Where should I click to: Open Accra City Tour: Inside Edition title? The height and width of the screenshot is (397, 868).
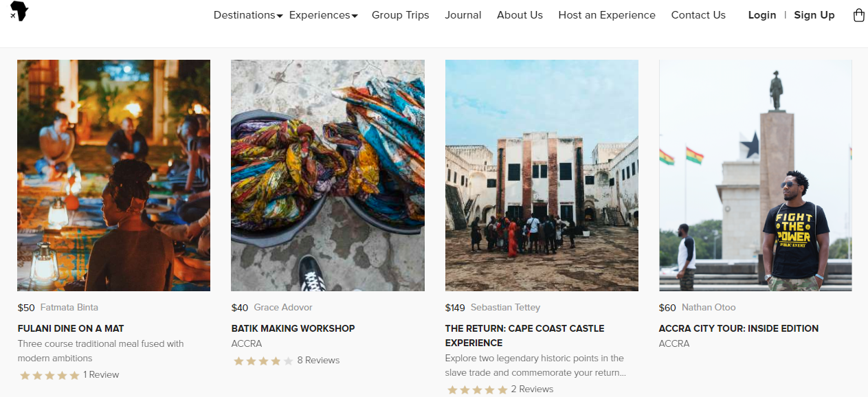(x=738, y=328)
